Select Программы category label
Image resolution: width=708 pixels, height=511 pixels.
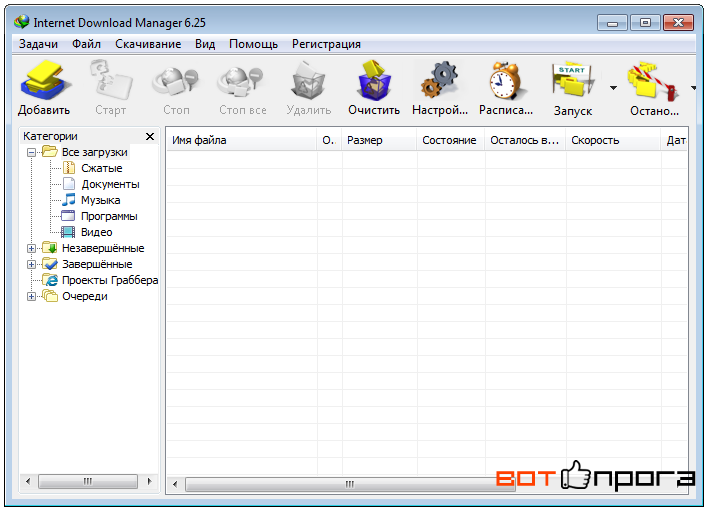pyautogui.click(x=109, y=216)
